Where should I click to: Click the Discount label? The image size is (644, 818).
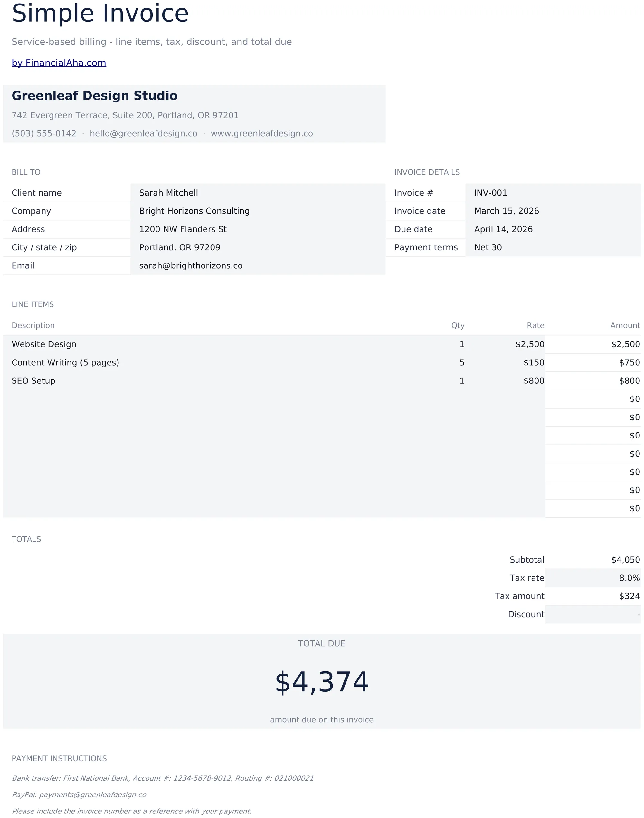[526, 615]
